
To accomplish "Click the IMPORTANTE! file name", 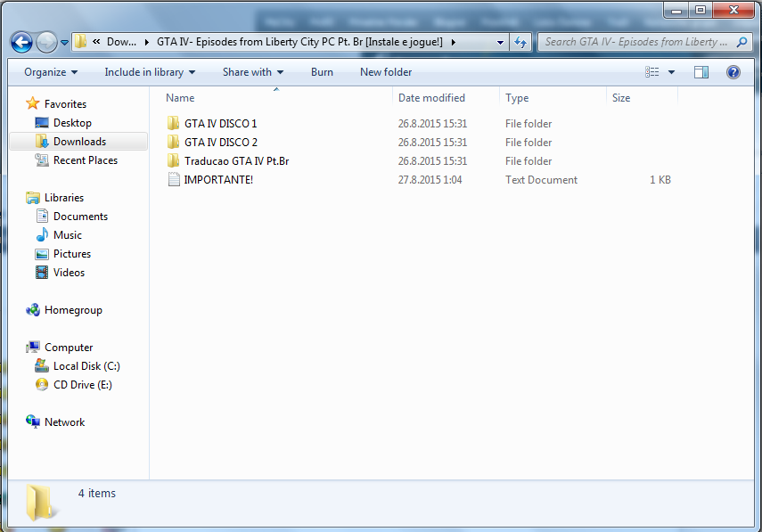I will point(218,180).
